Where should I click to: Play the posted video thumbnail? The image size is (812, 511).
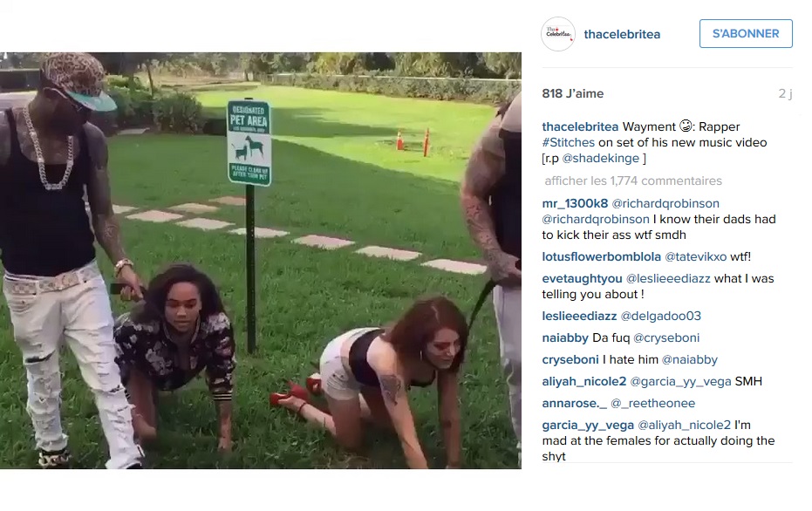[261, 261]
